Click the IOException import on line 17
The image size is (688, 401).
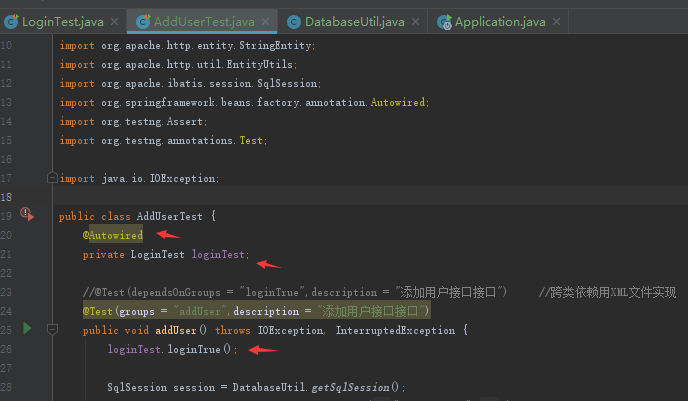click(183, 179)
